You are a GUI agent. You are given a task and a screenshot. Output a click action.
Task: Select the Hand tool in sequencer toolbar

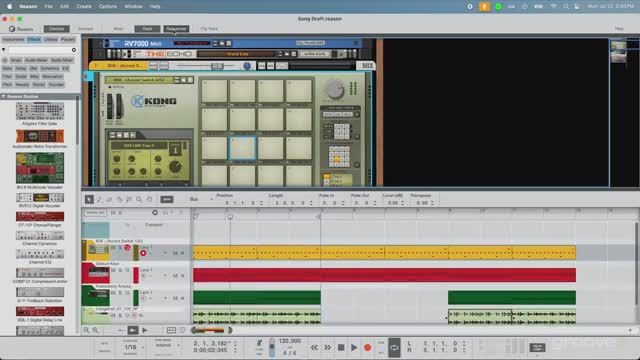(x=149, y=199)
